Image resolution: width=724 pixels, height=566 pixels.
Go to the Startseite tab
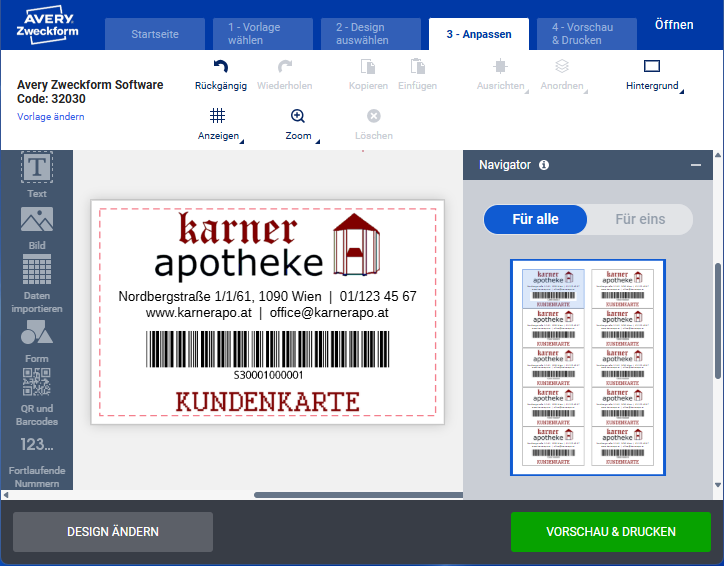point(155,34)
